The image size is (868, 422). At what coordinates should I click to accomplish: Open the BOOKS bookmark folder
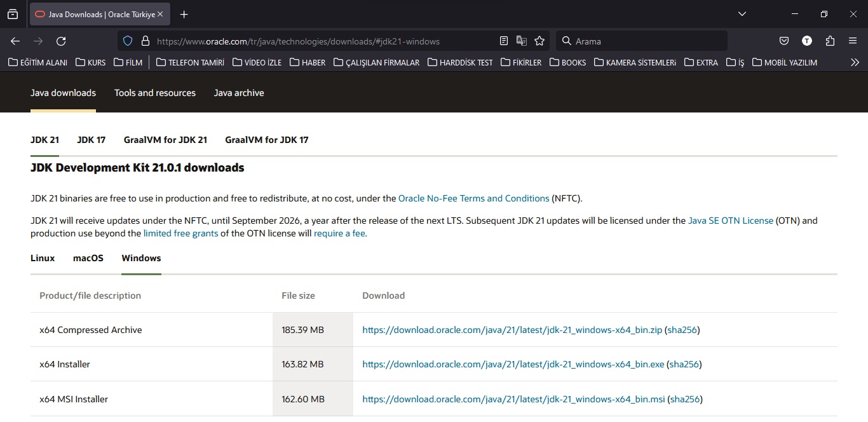tap(567, 62)
